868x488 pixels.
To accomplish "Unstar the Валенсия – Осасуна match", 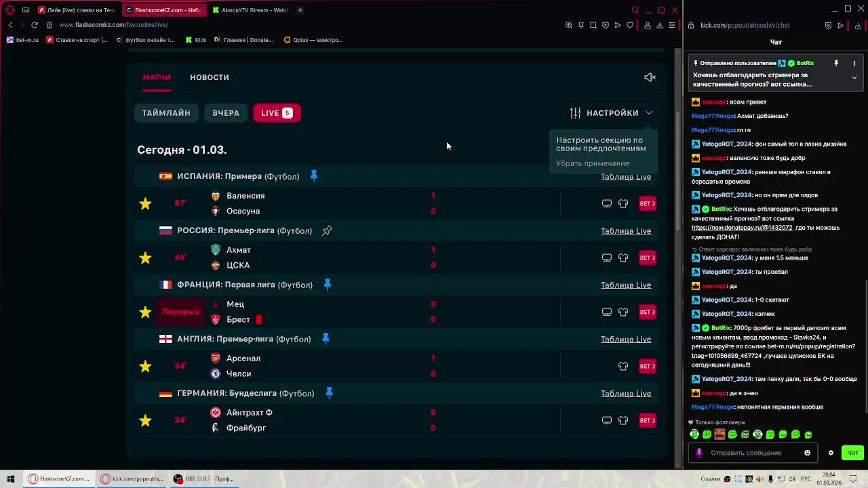I will (x=145, y=203).
